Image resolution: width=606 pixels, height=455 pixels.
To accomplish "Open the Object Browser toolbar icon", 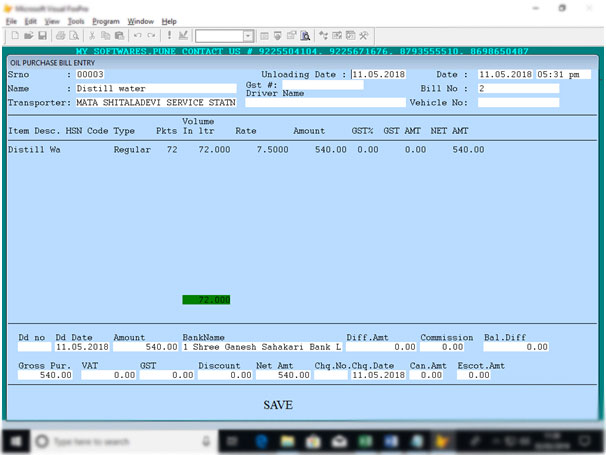I will (337, 36).
